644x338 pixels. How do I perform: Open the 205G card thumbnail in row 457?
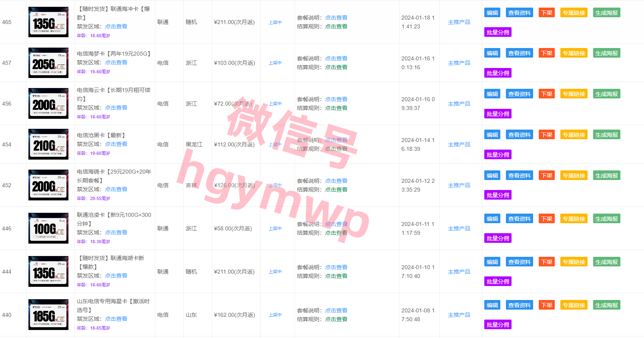[48, 63]
